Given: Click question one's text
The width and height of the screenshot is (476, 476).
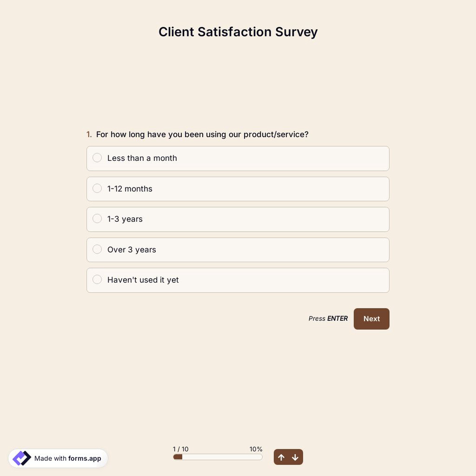Looking at the screenshot, I should click(x=202, y=134).
